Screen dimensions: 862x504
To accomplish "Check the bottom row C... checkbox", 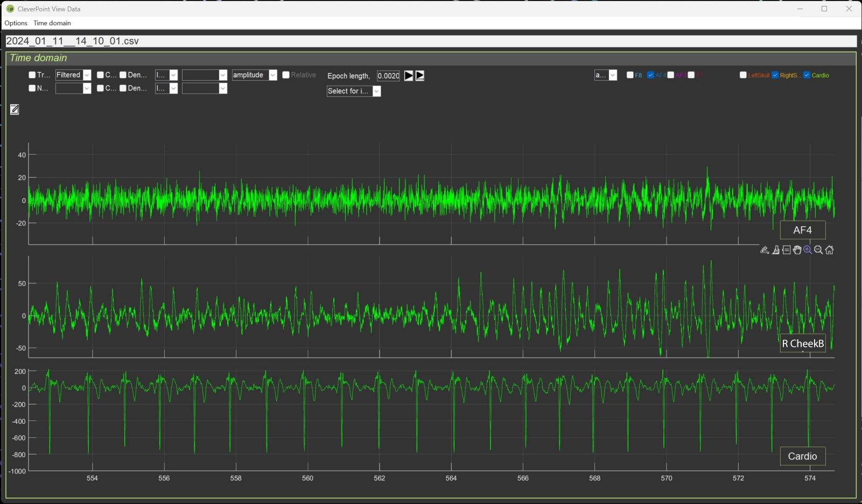I will coord(100,88).
